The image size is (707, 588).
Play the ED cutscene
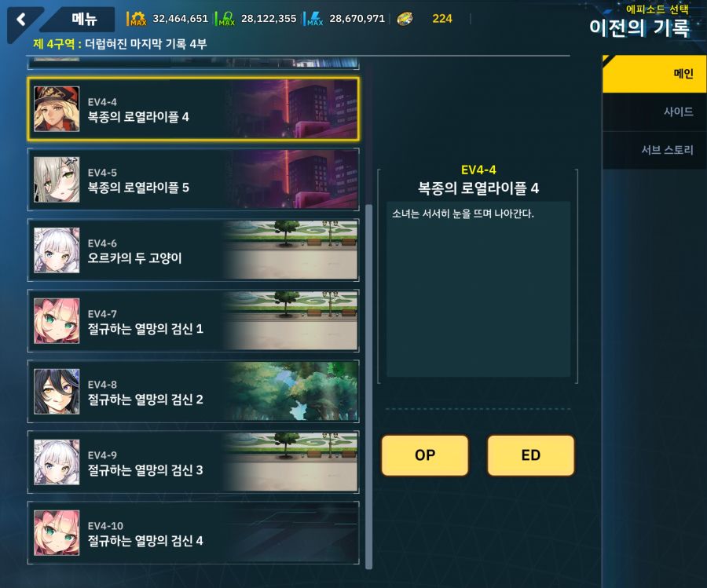[531, 455]
